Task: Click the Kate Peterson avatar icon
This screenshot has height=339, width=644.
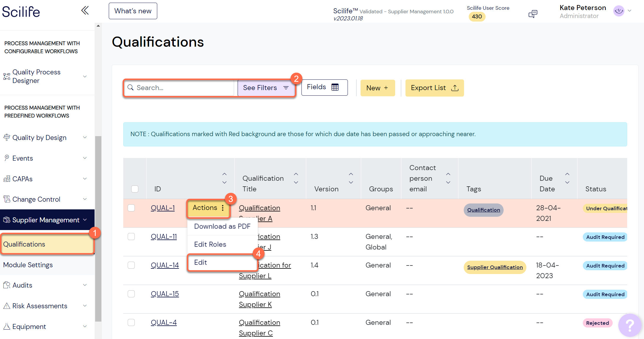Action: click(619, 11)
